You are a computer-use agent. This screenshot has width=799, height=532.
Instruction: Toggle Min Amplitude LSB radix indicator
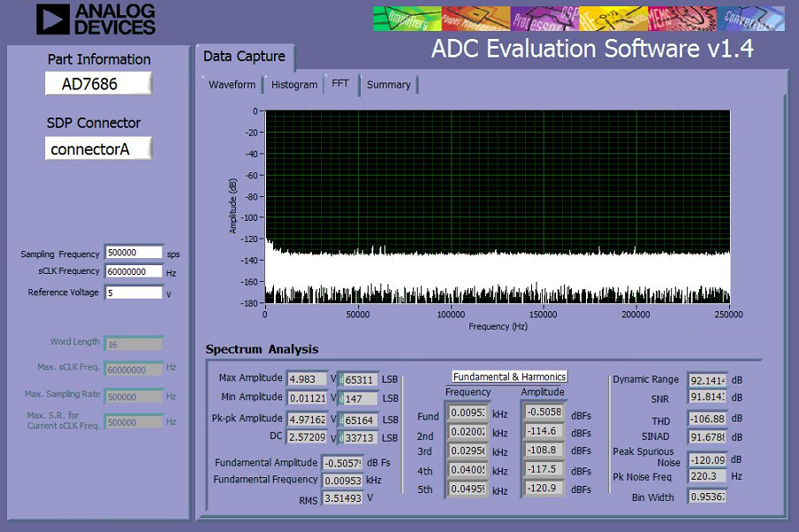[341, 399]
